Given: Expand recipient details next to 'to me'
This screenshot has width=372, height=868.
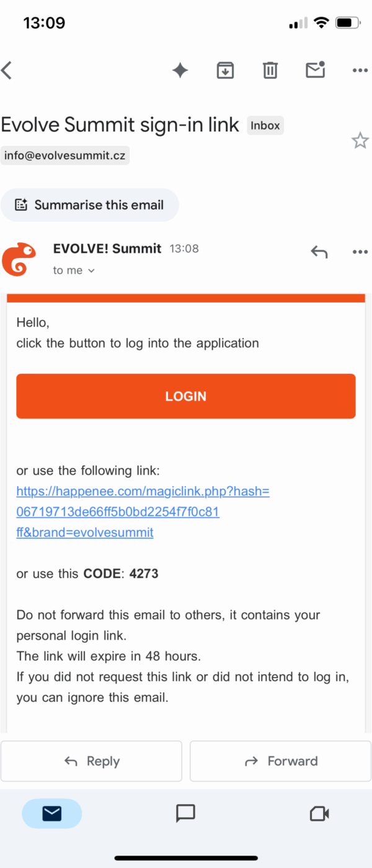Looking at the screenshot, I should [91, 271].
